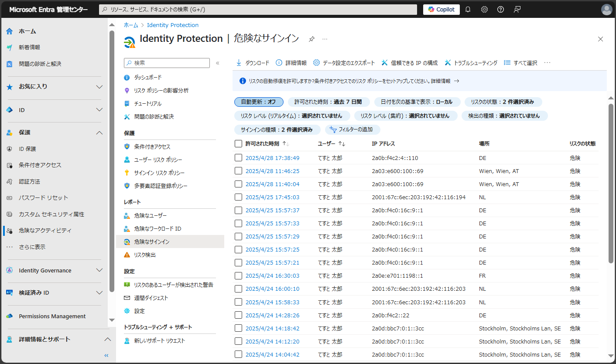The width and height of the screenshot is (616, 364).
Task: Open the settings gear in top bar
Action: [x=484, y=9]
